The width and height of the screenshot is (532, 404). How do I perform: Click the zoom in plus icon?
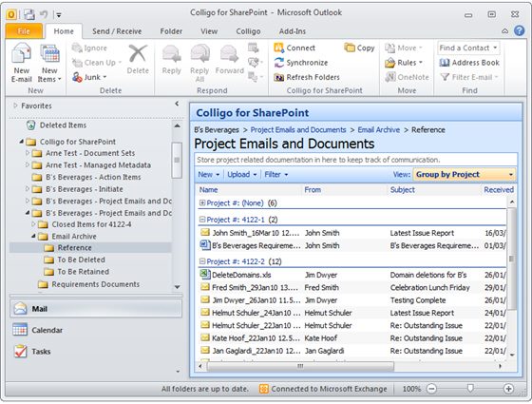(x=508, y=389)
